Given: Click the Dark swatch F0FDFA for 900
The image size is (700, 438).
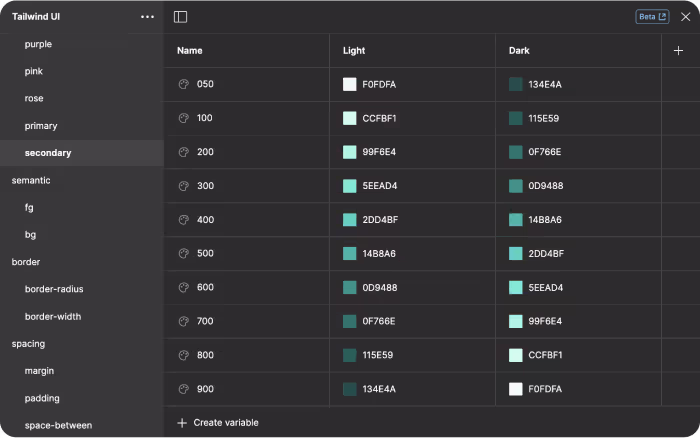Looking at the screenshot, I should (516, 389).
